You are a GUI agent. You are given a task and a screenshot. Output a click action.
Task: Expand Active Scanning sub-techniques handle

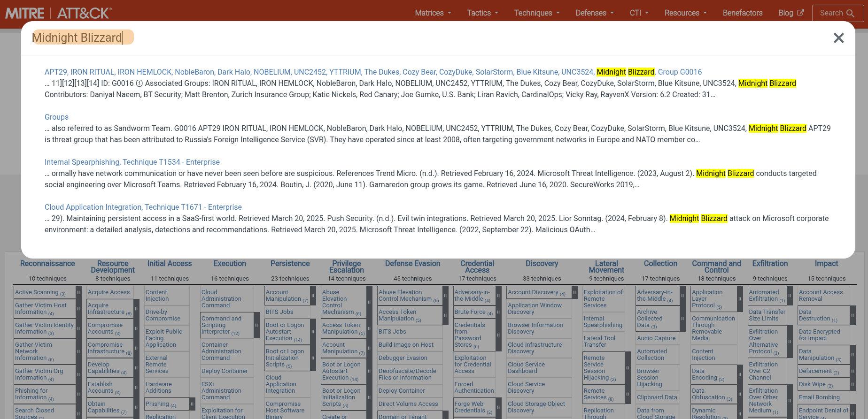[x=78, y=292]
